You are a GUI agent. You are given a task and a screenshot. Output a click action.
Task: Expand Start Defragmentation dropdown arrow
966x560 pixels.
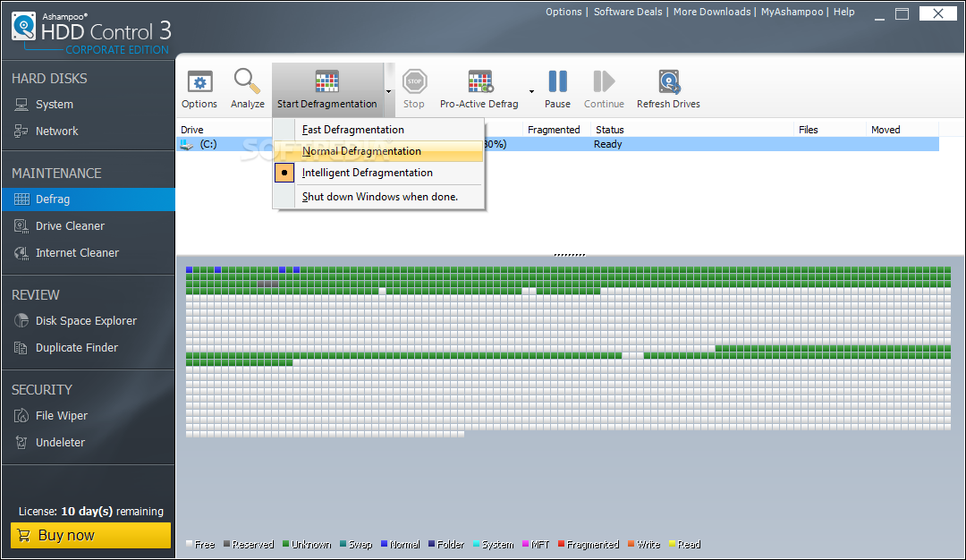tap(389, 91)
